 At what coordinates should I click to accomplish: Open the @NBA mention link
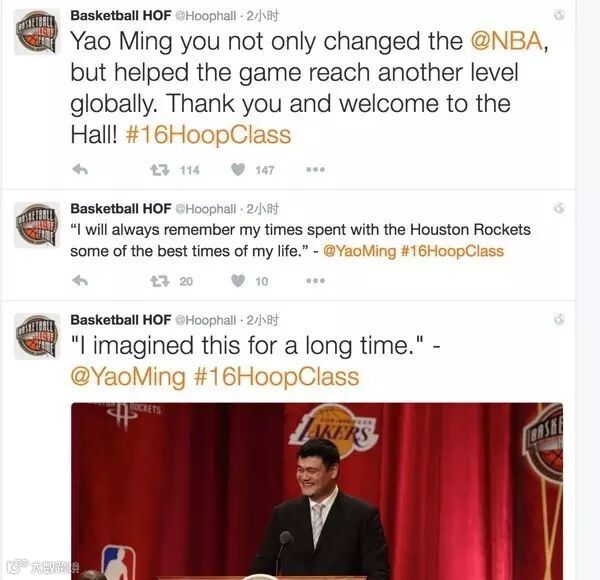point(507,41)
